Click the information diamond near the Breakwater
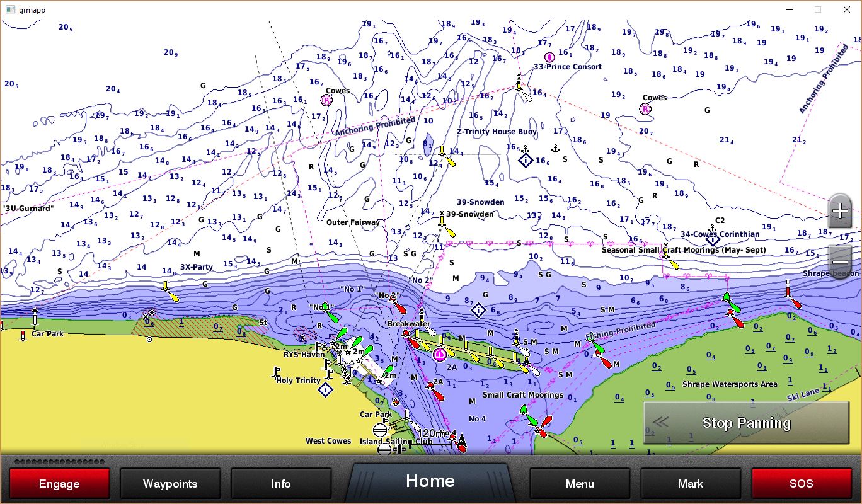This screenshot has height=504, width=862. pos(479,310)
